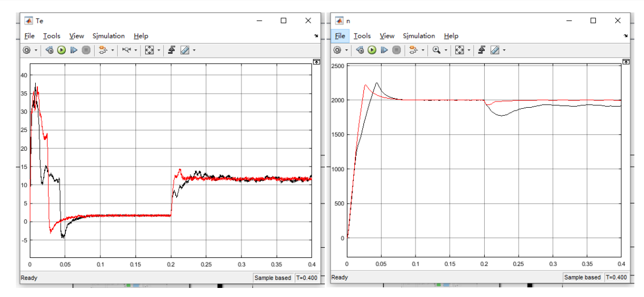The image size is (644, 297).
Task: Close the n scope window
Action: pyautogui.click(x=618, y=20)
